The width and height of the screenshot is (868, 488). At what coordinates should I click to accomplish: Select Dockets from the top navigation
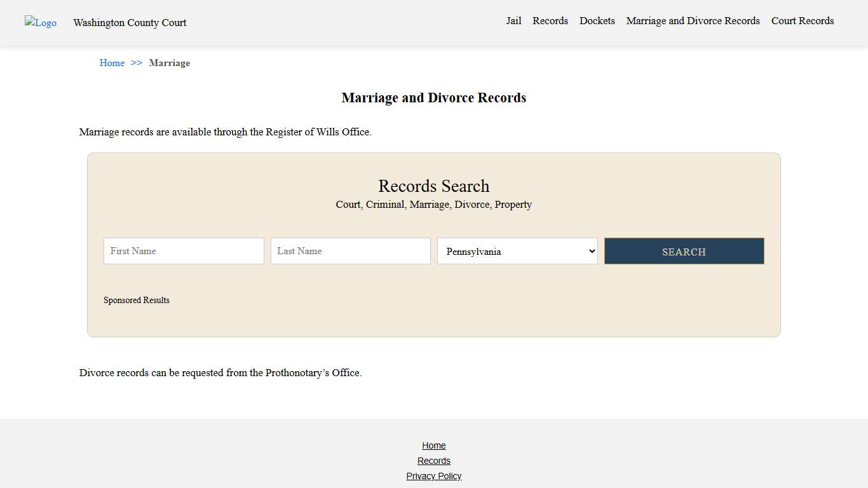597,20
